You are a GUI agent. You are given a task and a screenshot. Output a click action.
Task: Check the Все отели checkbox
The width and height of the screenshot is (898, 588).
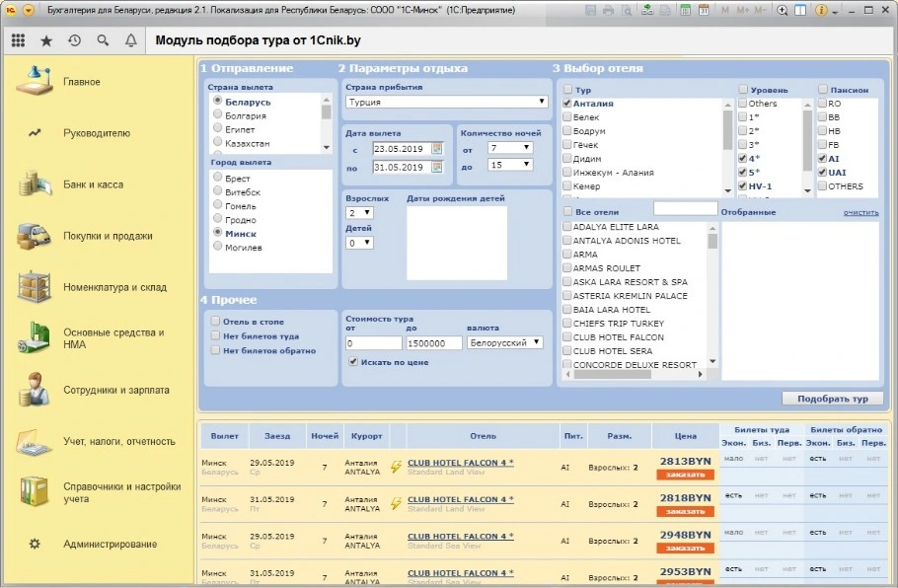(x=567, y=212)
